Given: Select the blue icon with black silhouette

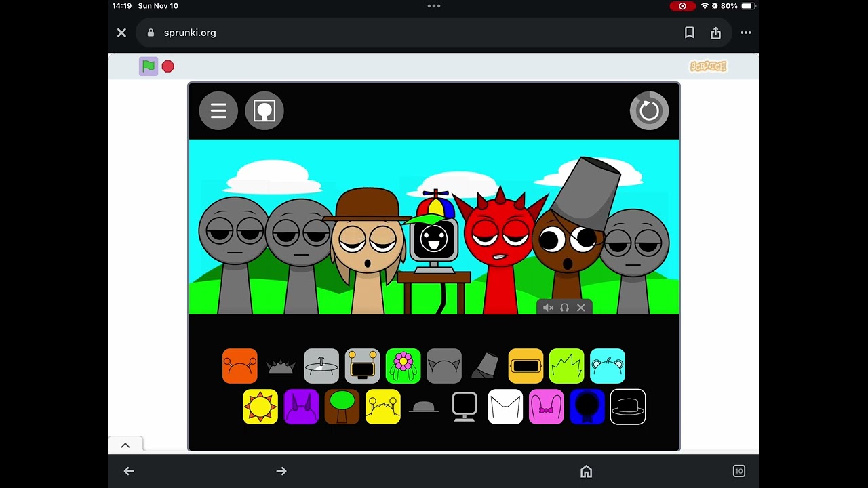Looking at the screenshot, I should coord(587,407).
